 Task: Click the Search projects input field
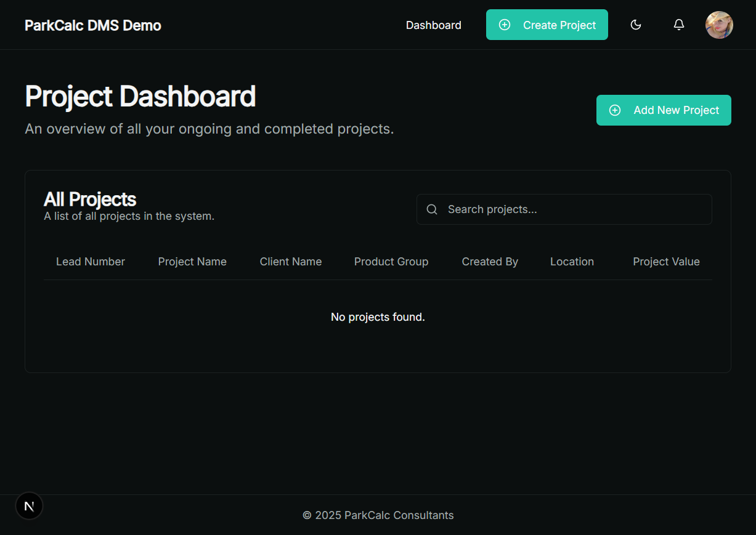pos(564,209)
